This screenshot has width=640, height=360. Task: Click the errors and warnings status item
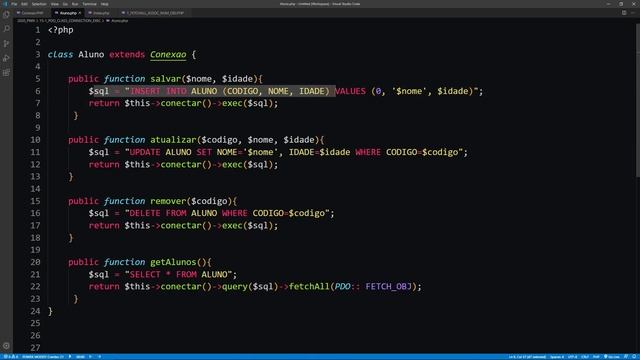click(x=11, y=357)
